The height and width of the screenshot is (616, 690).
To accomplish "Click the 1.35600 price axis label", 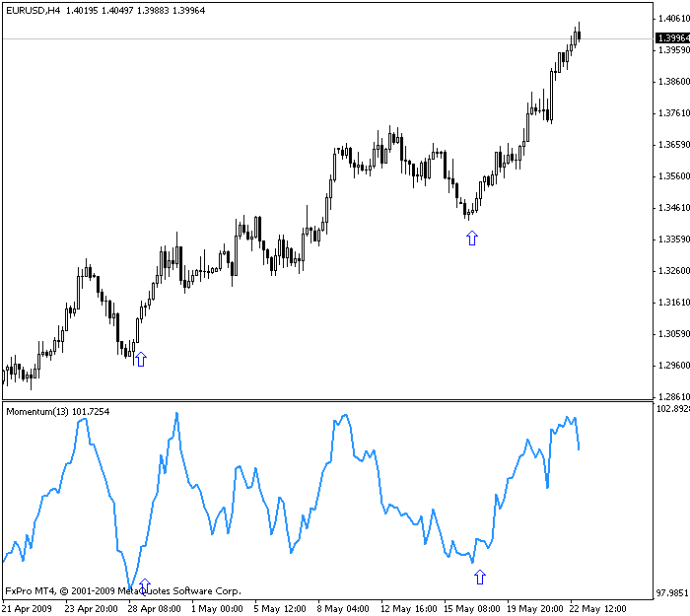I will pyautogui.click(x=673, y=176).
